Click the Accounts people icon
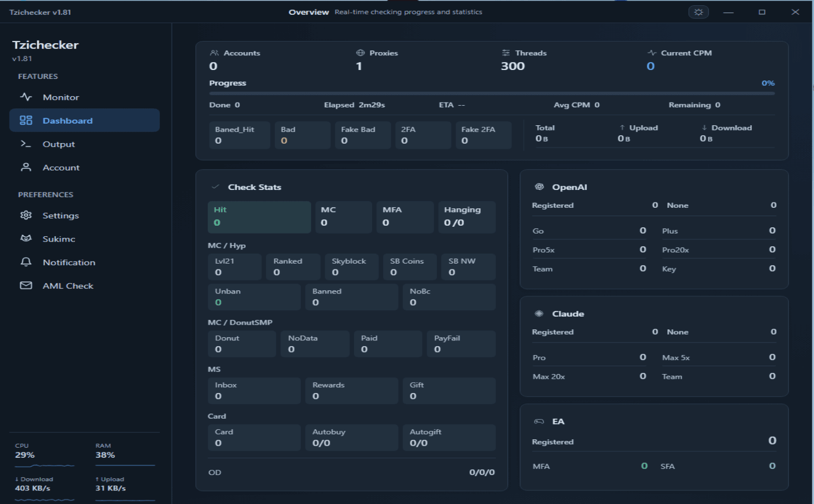The image size is (814, 504). coord(214,53)
